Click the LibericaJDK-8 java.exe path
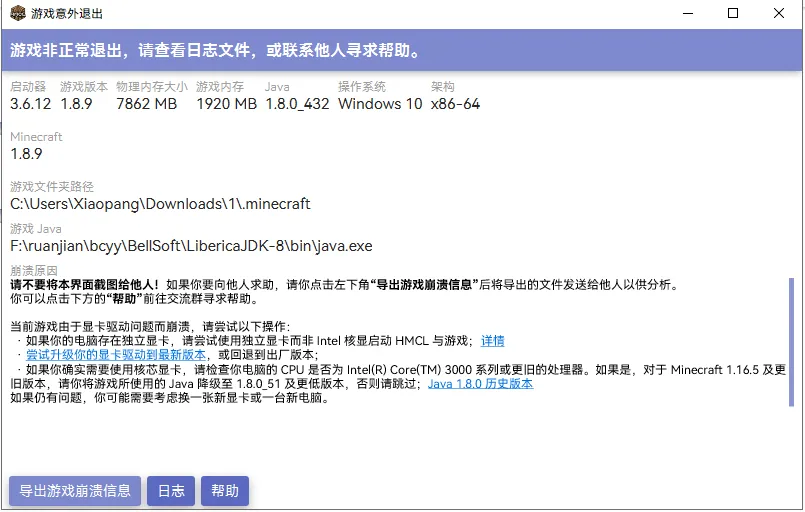Screen dimensions: 805x512 (191, 246)
